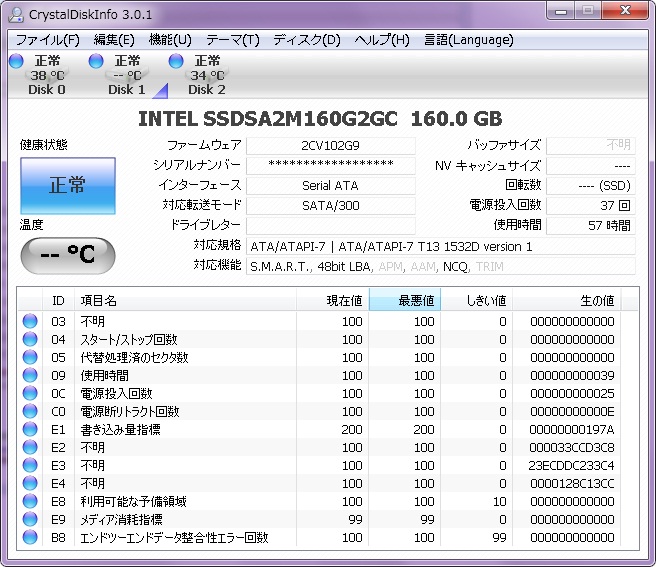Open the 言語(Language) menu
The image size is (656, 567).
click(x=468, y=40)
